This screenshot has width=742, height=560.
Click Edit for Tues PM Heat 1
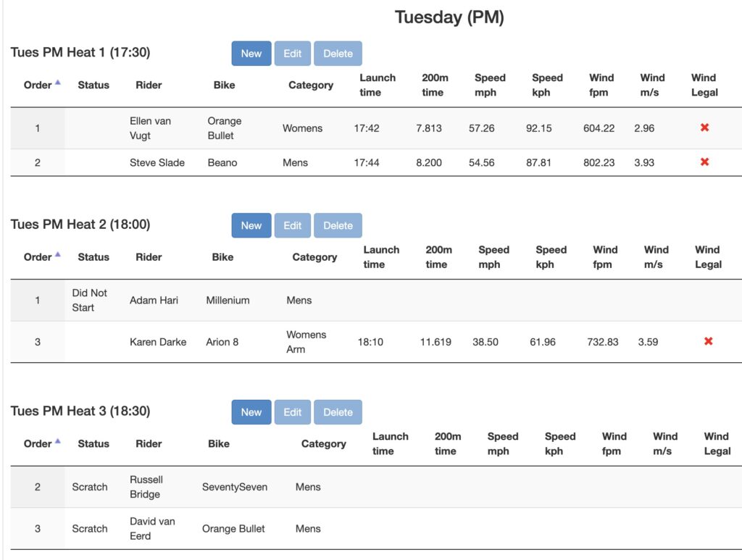click(292, 53)
